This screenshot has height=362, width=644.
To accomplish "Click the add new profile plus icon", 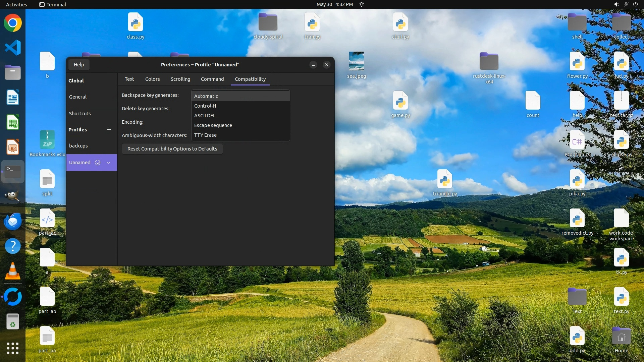I will (109, 130).
